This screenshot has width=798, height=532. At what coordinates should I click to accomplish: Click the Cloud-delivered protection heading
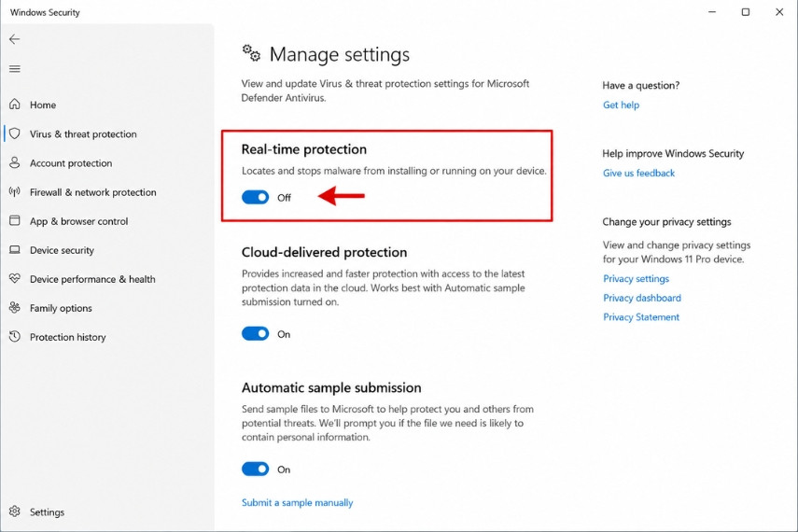point(324,252)
